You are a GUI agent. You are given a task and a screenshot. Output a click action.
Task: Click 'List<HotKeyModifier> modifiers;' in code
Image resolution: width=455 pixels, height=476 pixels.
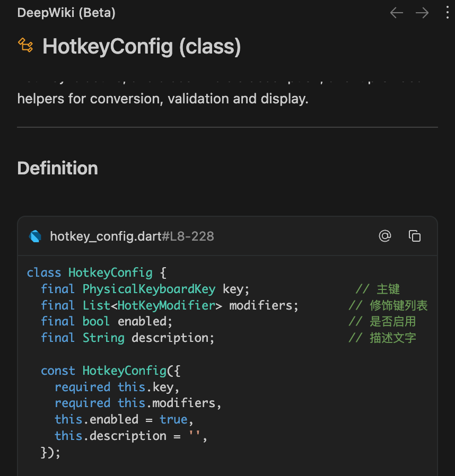[x=190, y=305]
